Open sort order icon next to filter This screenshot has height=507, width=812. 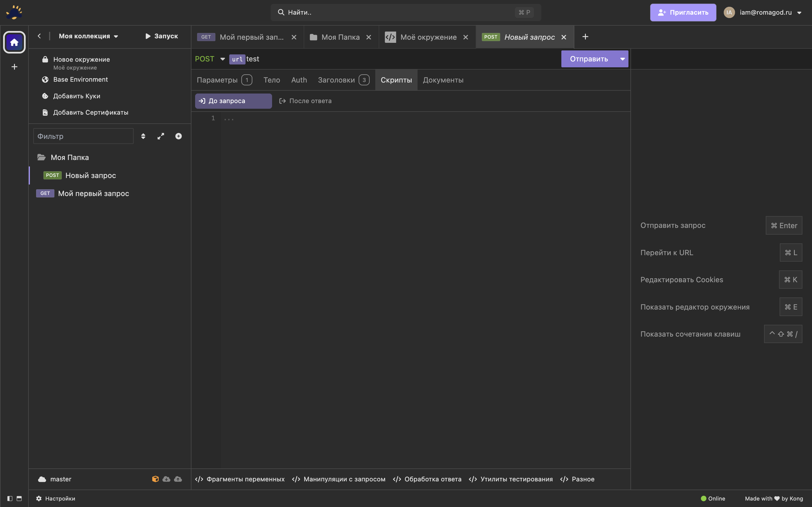point(143,136)
